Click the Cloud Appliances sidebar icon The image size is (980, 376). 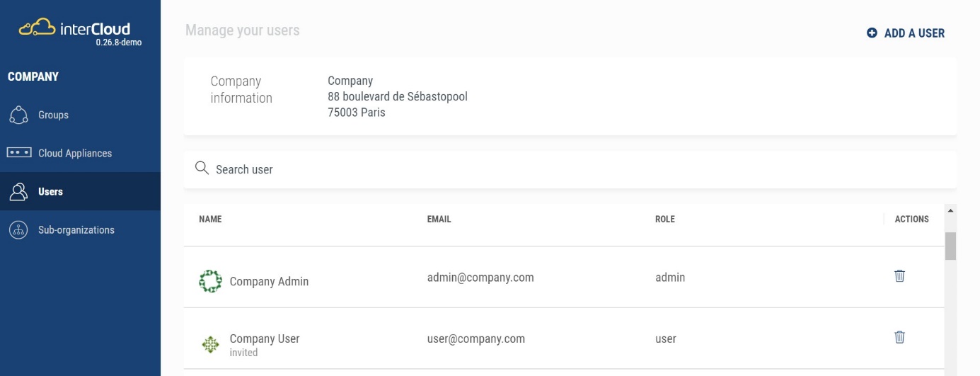click(x=19, y=153)
